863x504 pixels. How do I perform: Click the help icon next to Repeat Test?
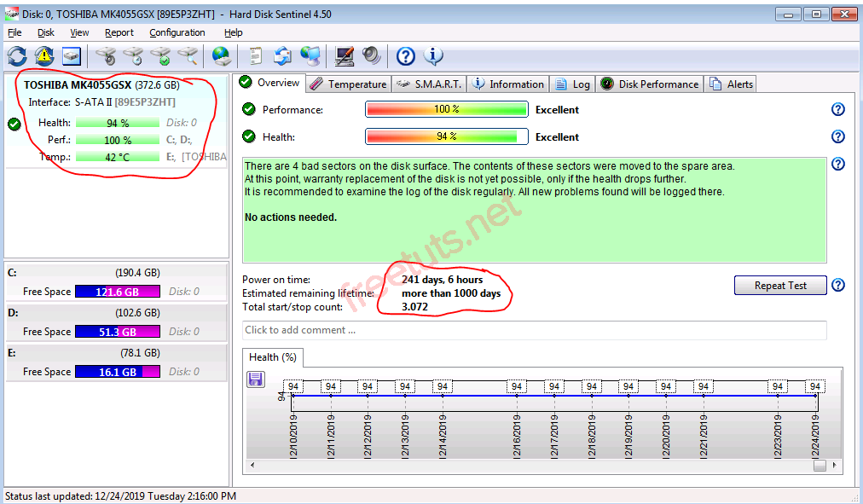coord(837,286)
